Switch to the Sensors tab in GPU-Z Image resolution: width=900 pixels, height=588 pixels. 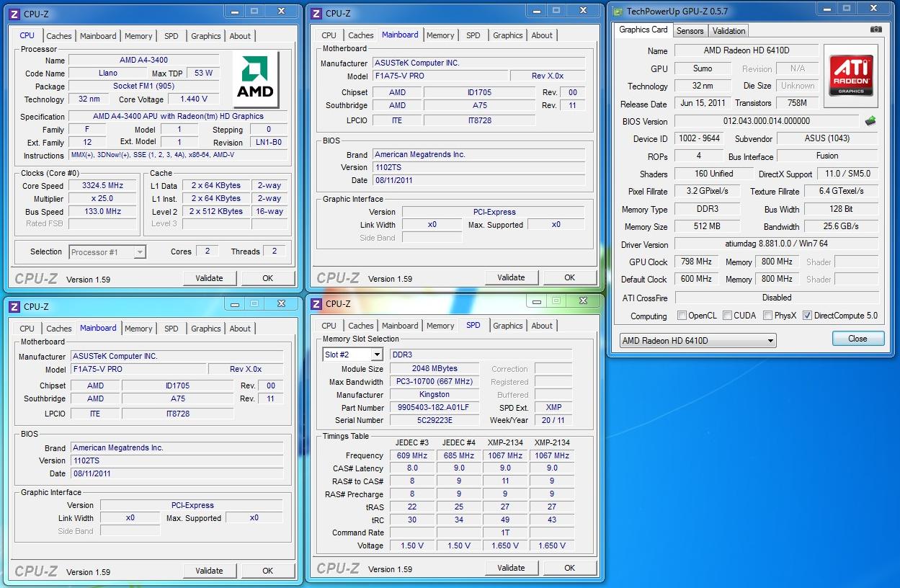point(690,31)
